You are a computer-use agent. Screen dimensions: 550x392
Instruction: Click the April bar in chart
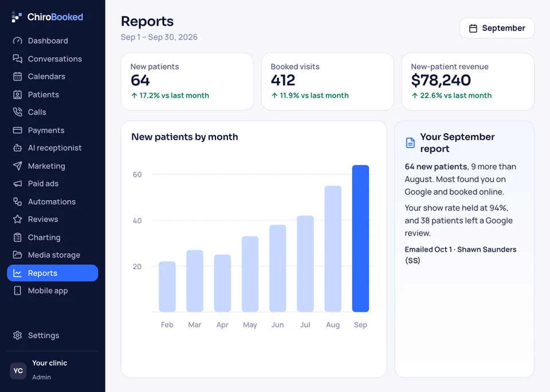coord(222,283)
